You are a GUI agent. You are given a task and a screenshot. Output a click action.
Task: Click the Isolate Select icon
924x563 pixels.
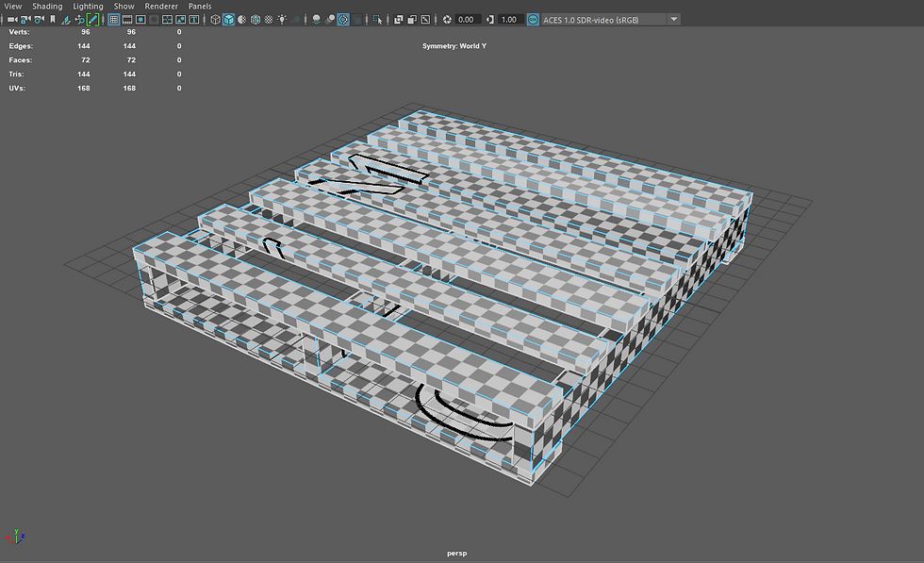pos(377,19)
